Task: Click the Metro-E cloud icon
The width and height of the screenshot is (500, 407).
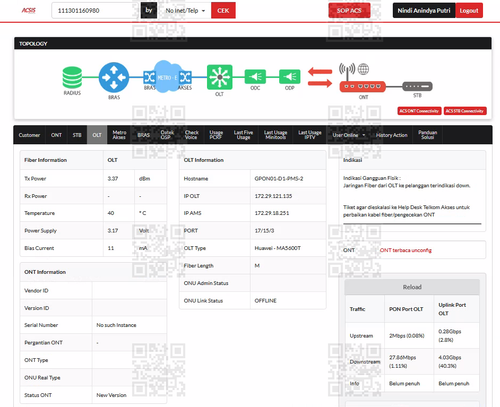Action: (167, 77)
